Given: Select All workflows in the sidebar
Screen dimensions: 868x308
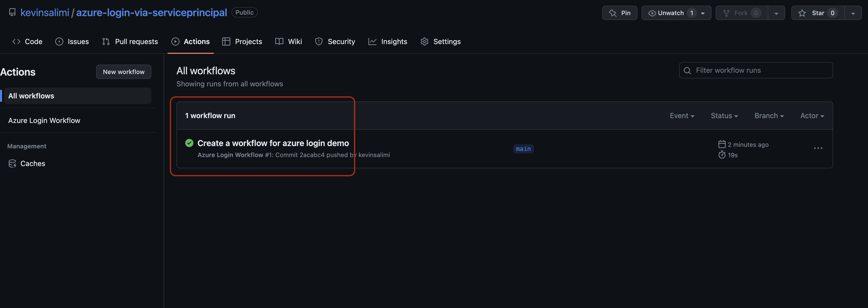Looking at the screenshot, I should tap(77, 96).
